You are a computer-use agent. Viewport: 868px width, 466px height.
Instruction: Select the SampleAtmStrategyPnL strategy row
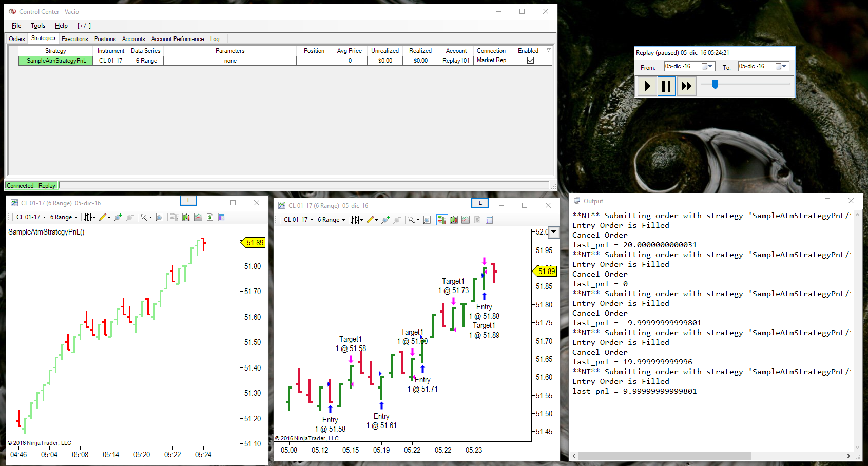285,61
